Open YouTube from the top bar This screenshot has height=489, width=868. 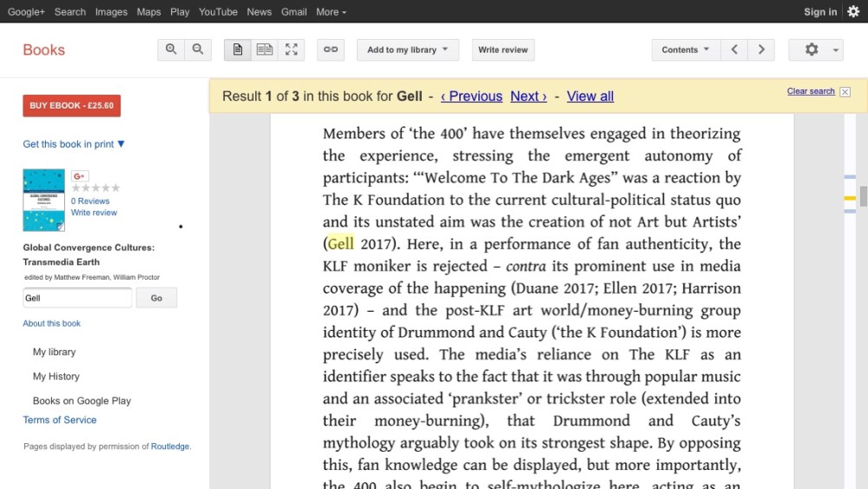click(218, 12)
